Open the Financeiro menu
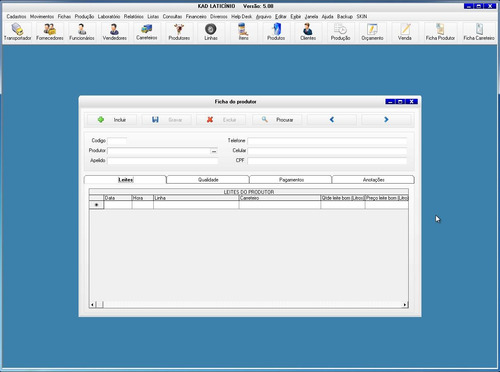This screenshot has height=372, width=500. click(196, 16)
